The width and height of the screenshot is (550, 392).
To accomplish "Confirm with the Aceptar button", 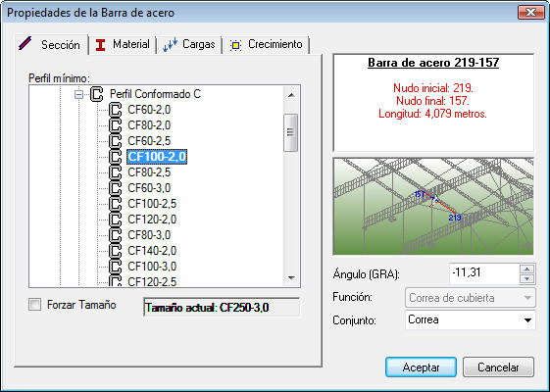I will pyautogui.click(x=421, y=367).
